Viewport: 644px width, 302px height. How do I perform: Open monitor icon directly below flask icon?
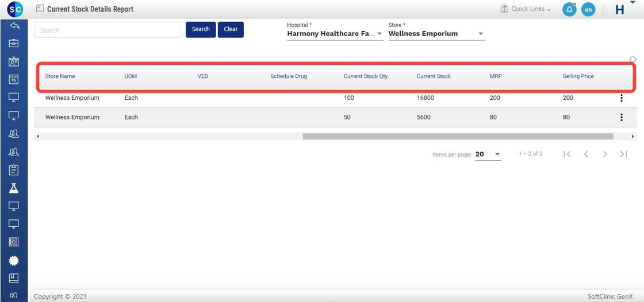[x=14, y=206]
